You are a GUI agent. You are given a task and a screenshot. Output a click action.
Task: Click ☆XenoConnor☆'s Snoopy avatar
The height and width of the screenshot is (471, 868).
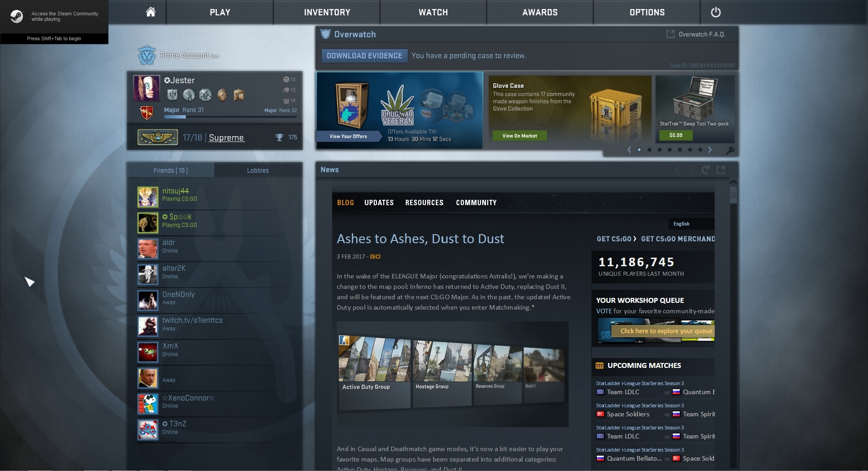pyautogui.click(x=148, y=404)
